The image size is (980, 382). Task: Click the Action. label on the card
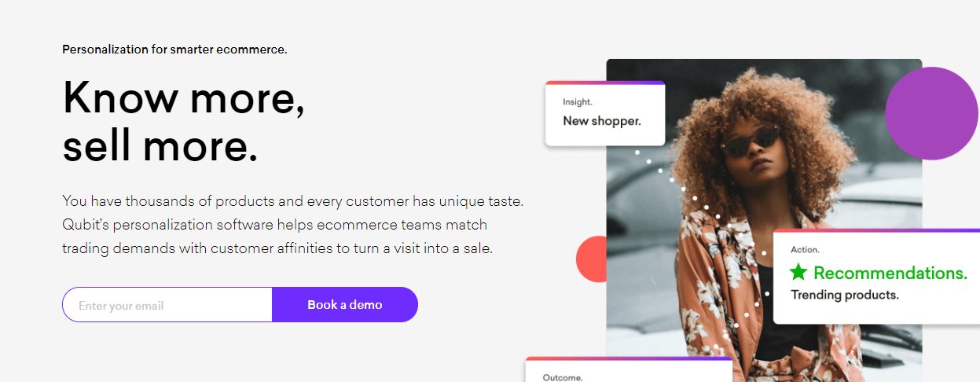click(805, 250)
